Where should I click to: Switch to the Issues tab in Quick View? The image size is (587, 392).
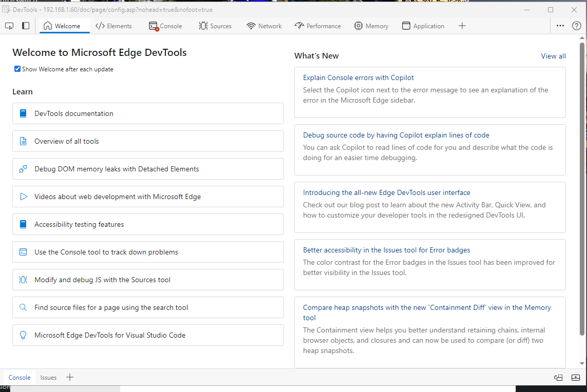[48, 377]
